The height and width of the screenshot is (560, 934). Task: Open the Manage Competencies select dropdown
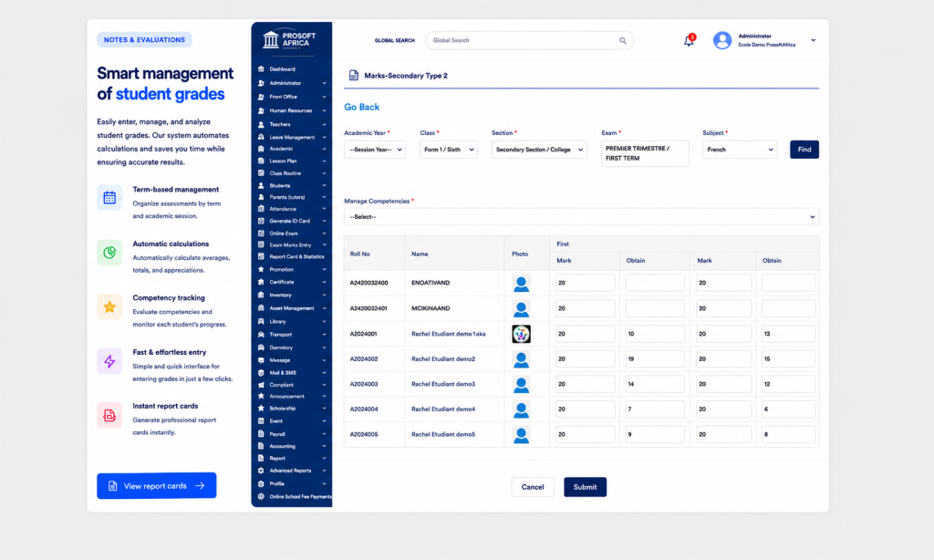click(x=581, y=217)
